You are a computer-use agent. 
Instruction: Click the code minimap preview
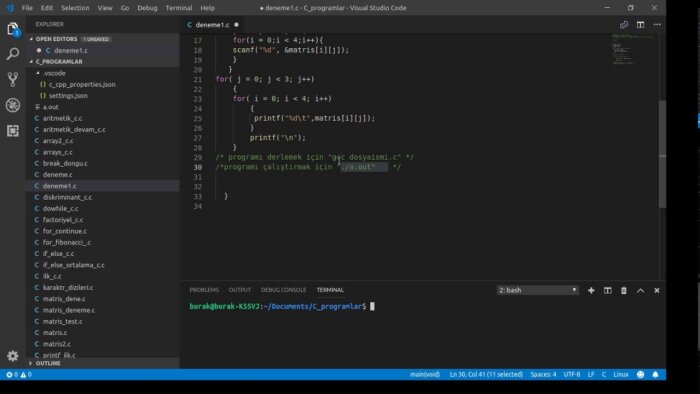(634, 49)
